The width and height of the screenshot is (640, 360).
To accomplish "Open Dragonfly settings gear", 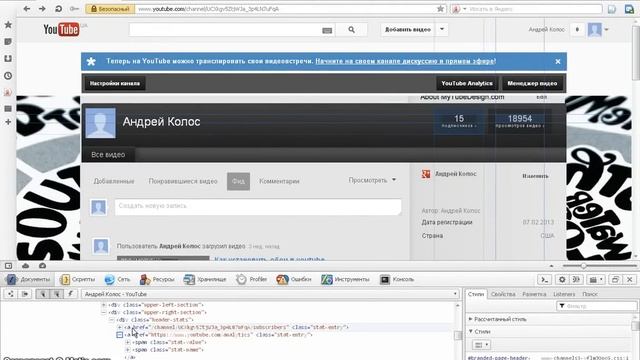I will (x=562, y=280).
